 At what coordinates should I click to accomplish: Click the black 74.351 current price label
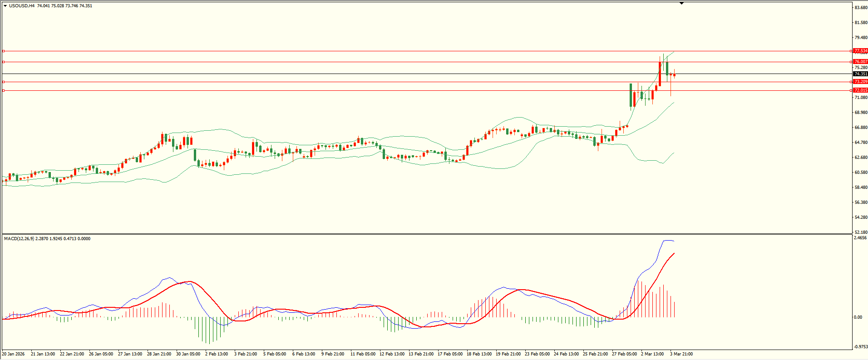[x=860, y=74]
